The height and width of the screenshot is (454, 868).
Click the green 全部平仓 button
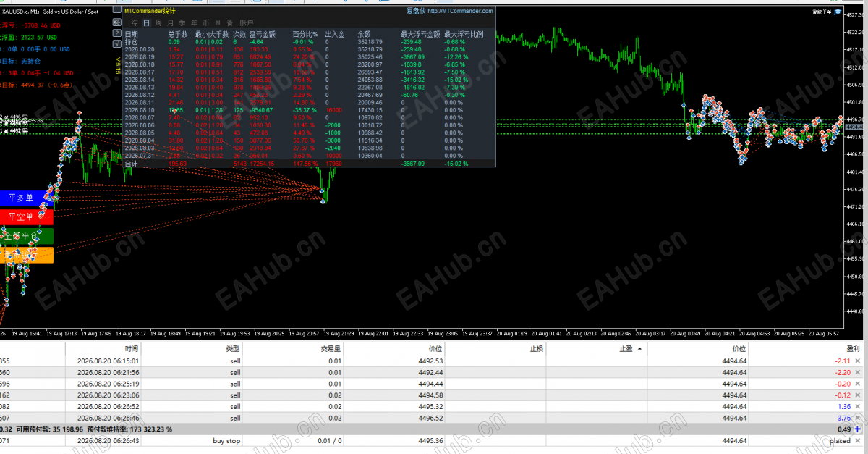(27, 236)
